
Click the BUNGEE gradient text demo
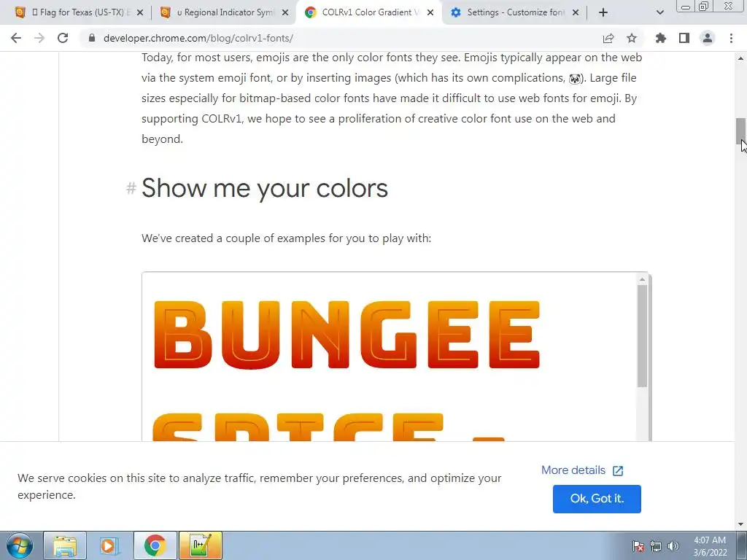[x=347, y=334]
